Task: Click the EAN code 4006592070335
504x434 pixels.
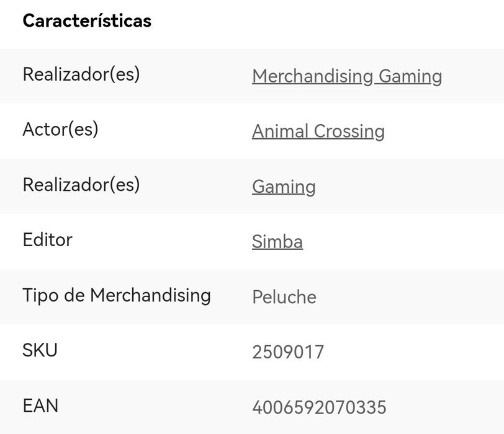Action: click(x=318, y=407)
